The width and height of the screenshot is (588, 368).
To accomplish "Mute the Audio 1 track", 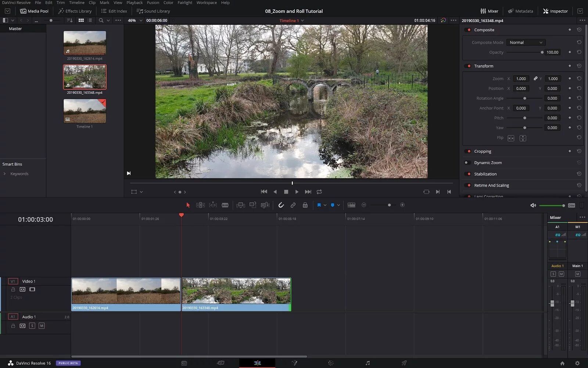I will point(42,326).
